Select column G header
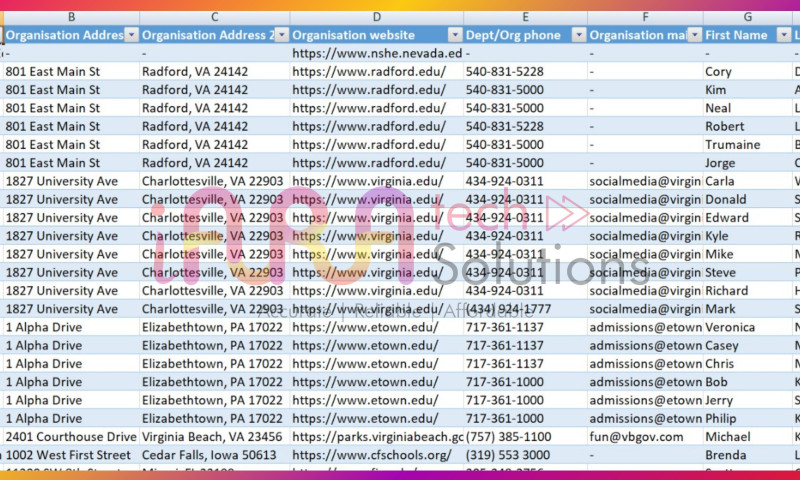 click(x=747, y=17)
